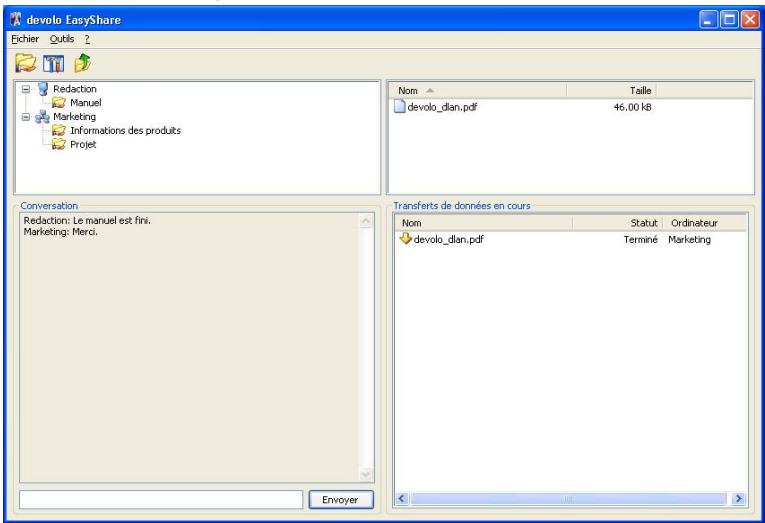Select the Marketing tree label
Viewport: 765px width, 523px height.
pyautogui.click(x=74, y=117)
